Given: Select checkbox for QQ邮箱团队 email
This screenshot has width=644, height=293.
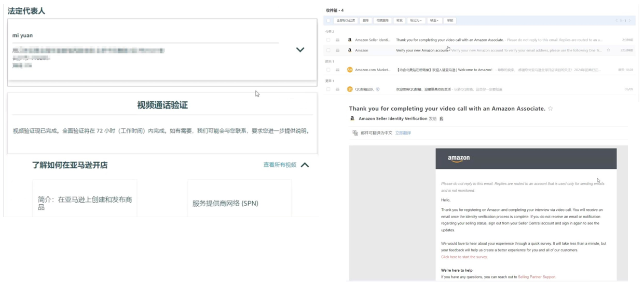Looking at the screenshot, I should (x=328, y=89).
